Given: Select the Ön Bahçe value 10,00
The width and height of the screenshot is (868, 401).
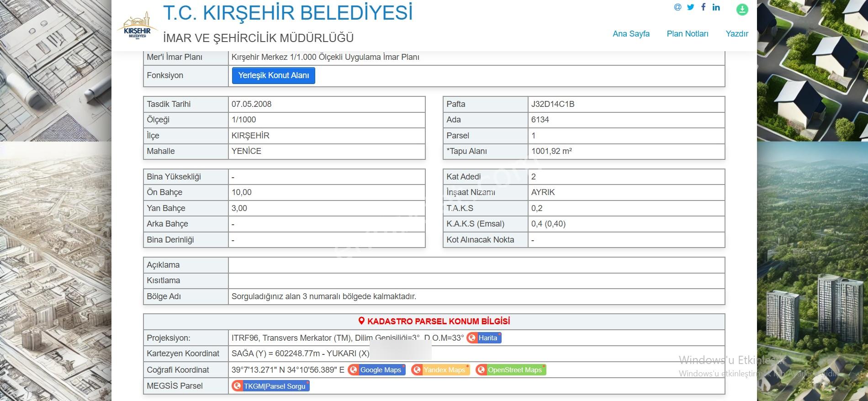Looking at the screenshot, I should [x=241, y=192].
